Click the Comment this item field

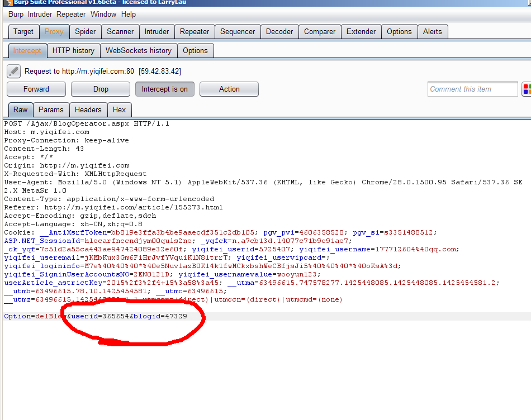point(472,89)
